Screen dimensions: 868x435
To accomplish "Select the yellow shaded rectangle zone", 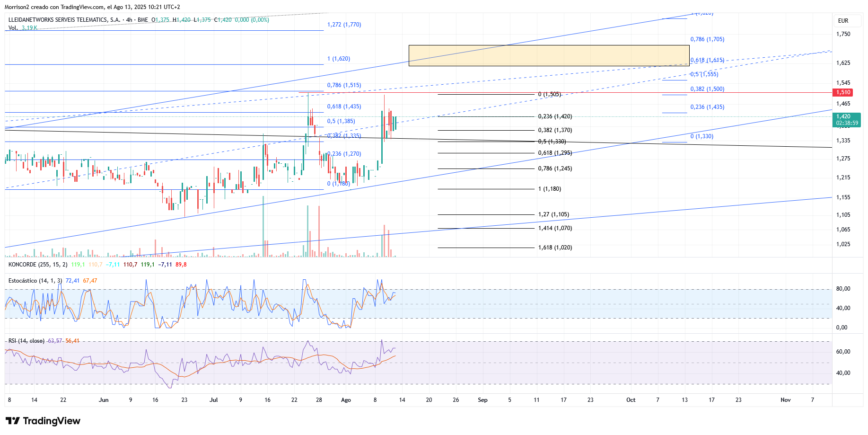I will coord(549,55).
